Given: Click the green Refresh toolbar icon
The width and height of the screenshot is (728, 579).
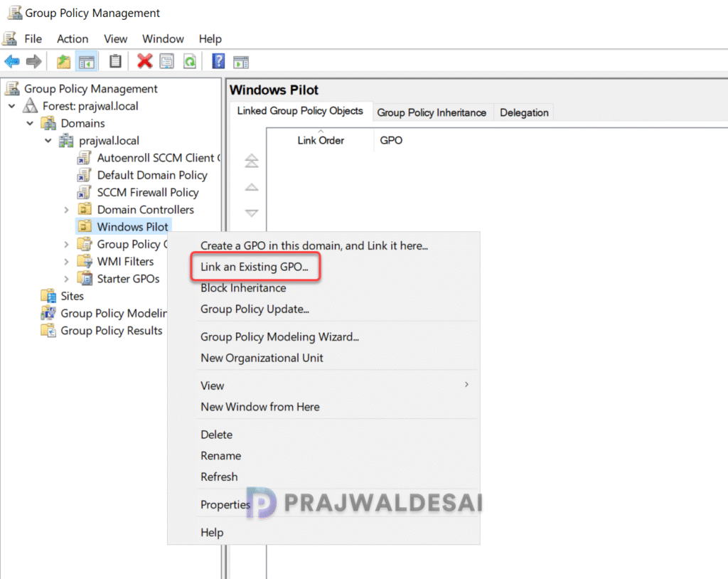Looking at the screenshot, I should pos(190,61).
